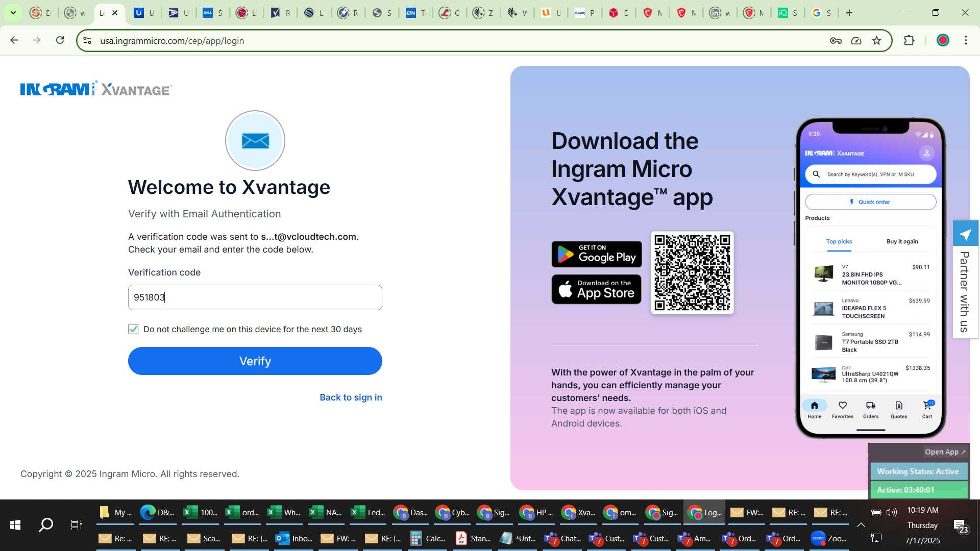980x551 pixels.
Task: Switch to the Google browser tab
Action: [821, 13]
